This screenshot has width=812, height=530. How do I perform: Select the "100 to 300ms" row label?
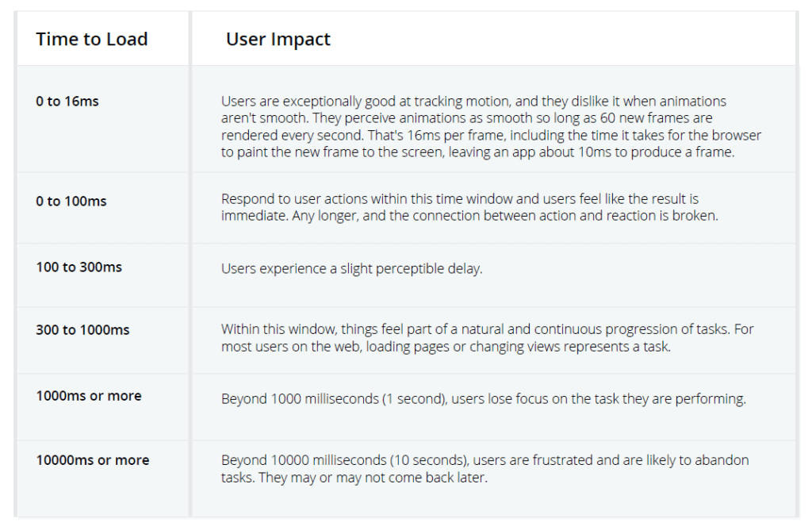pyautogui.click(x=79, y=267)
